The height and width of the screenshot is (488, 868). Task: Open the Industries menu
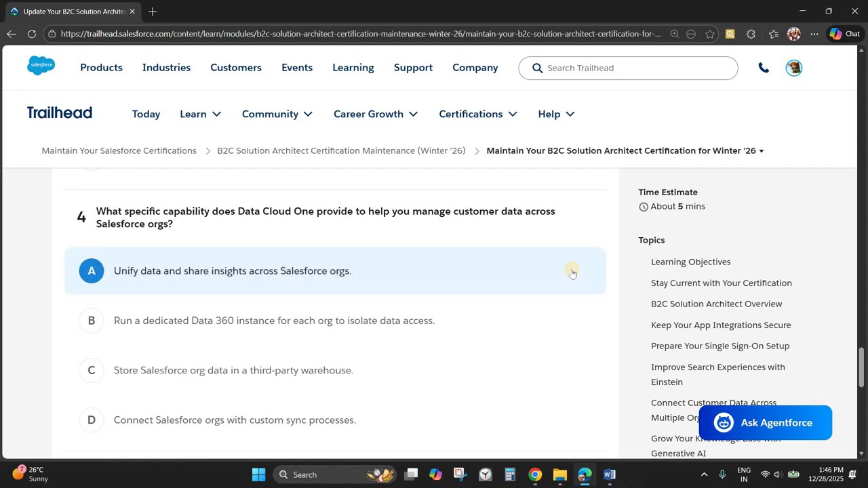(166, 68)
